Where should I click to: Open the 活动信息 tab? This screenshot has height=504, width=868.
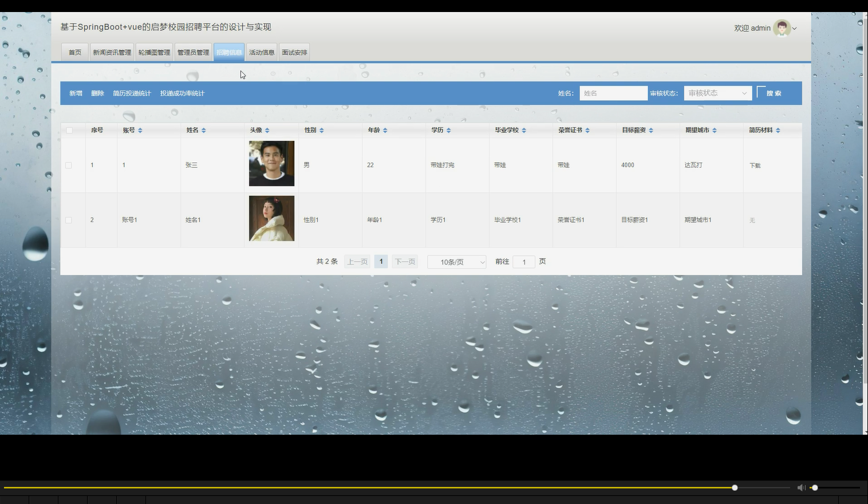(262, 52)
